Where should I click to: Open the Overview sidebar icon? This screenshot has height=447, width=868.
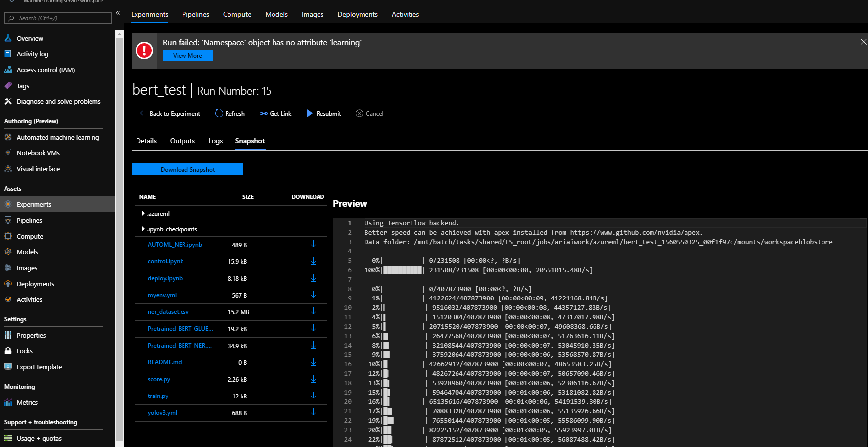8,38
